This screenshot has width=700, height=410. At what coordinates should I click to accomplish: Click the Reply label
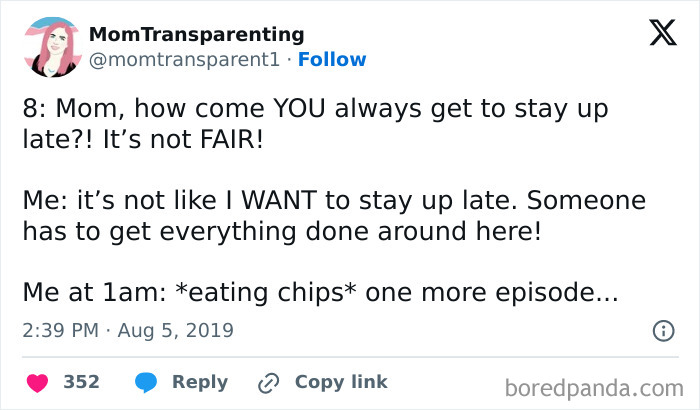(199, 382)
